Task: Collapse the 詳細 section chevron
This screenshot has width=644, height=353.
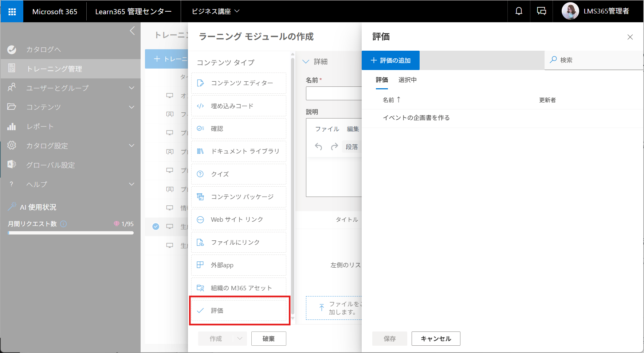Action: click(306, 62)
